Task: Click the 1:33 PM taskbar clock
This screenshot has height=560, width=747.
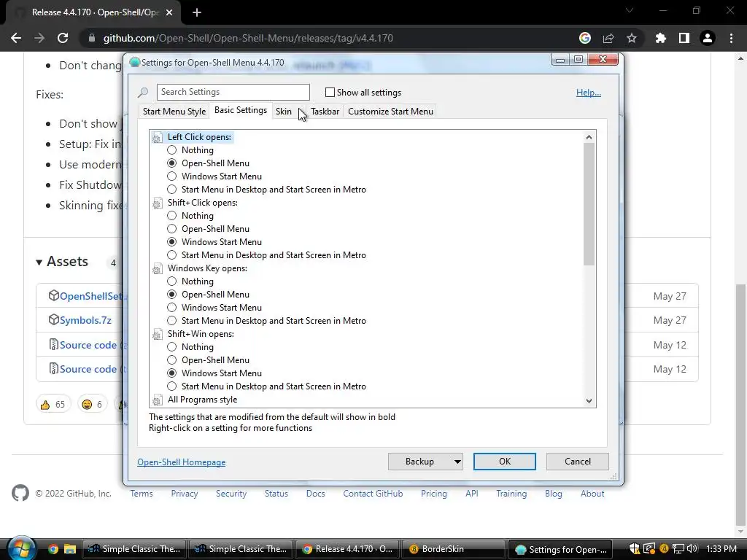Action: 721,549
